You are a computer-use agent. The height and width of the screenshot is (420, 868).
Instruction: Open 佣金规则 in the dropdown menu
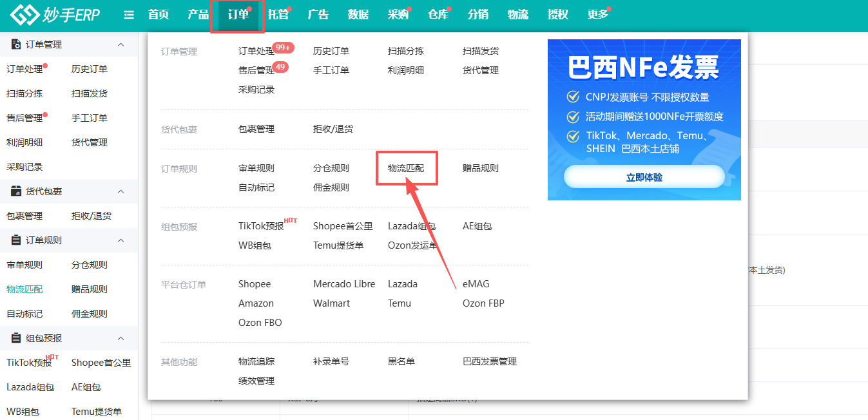pos(331,187)
